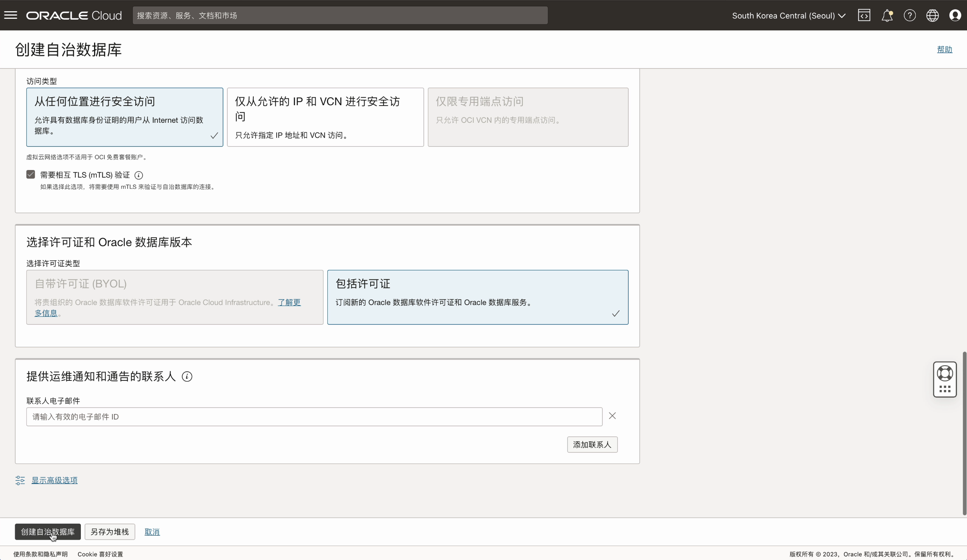967x560 pixels.
Task: Click the 选择许可证类型 label
Action: tap(53, 263)
